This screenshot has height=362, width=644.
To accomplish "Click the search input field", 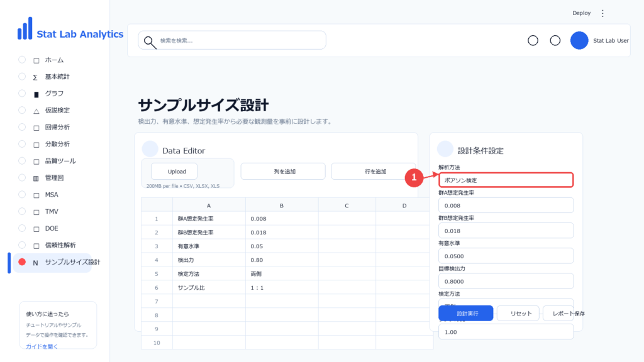I will click(232, 40).
